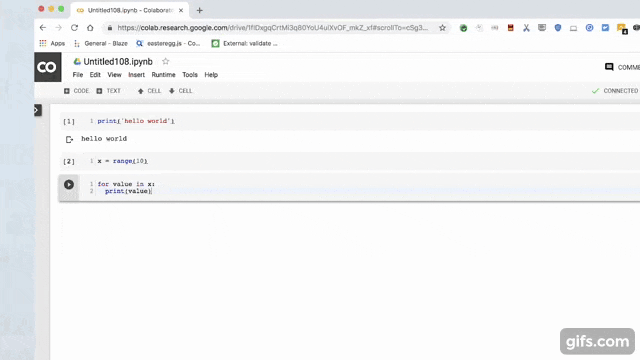Click the scissors extension icon

[x=526, y=28]
